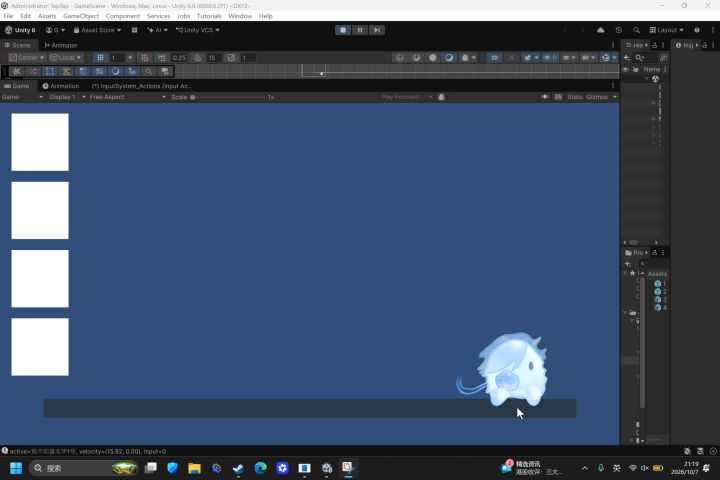Click the plus icon in the Hierarchy panel
Image resolution: width=720 pixels, height=480 pixels.
tap(626, 57)
